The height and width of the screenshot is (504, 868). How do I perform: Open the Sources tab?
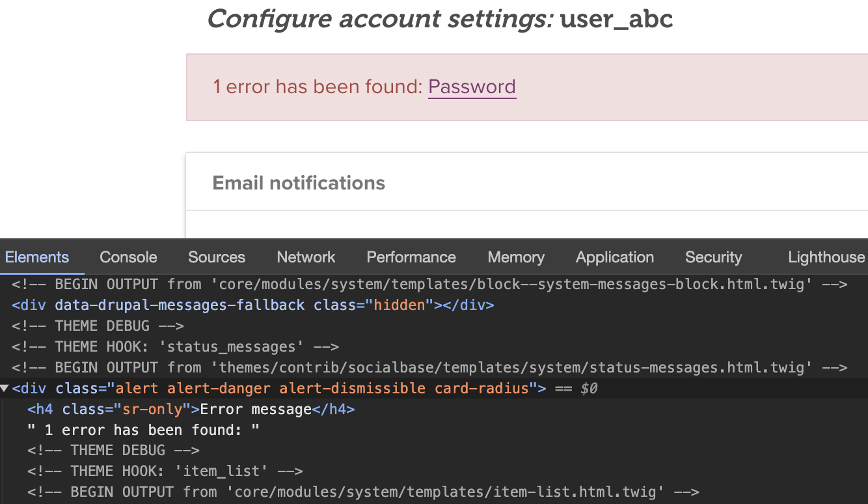click(217, 257)
